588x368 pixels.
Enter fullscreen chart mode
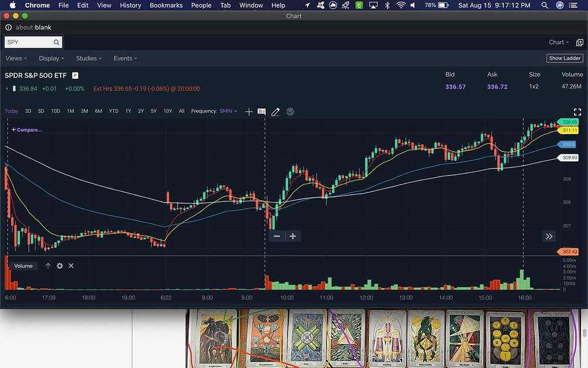click(x=577, y=112)
